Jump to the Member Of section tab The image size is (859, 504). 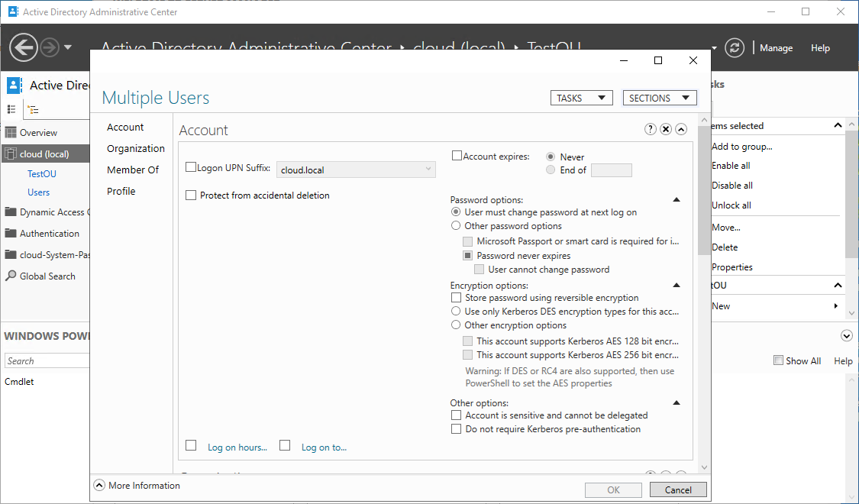click(133, 170)
